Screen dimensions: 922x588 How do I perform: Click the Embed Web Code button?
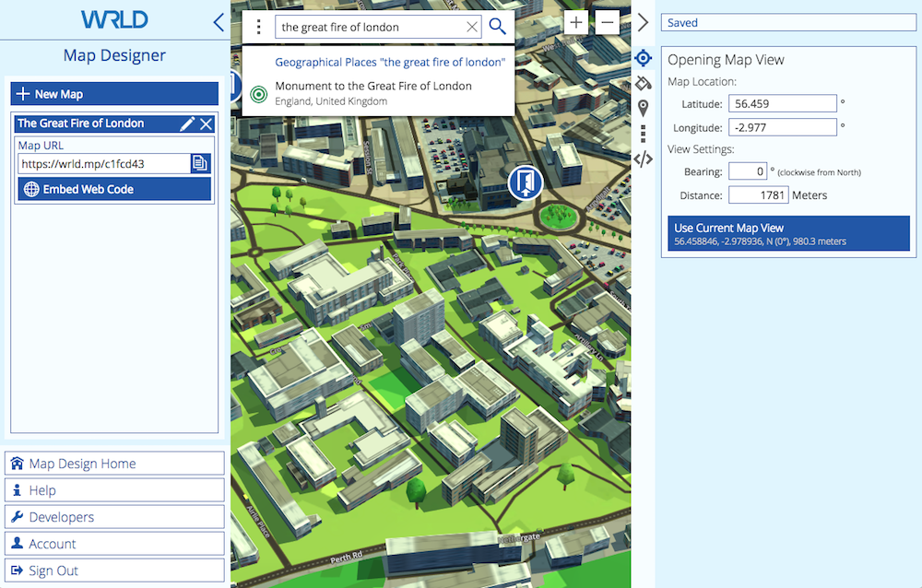point(114,189)
